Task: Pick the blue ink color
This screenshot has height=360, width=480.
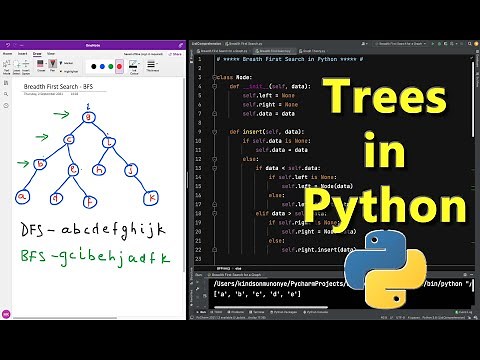Action: (x=102, y=67)
